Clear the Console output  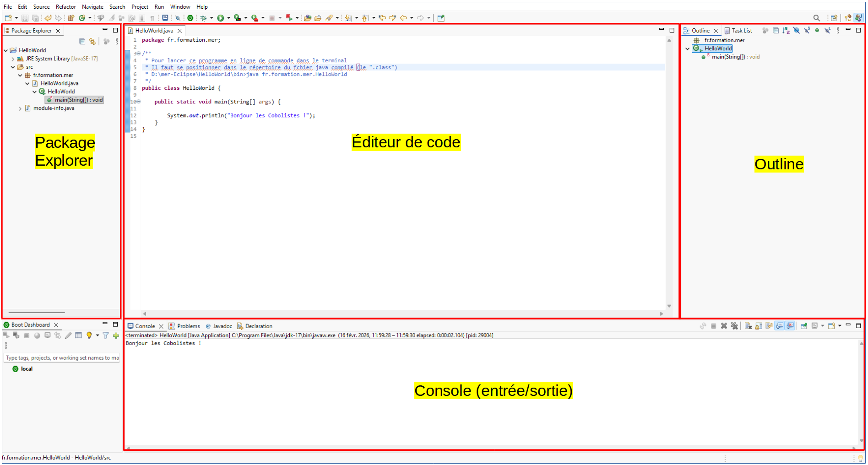(748, 326)
